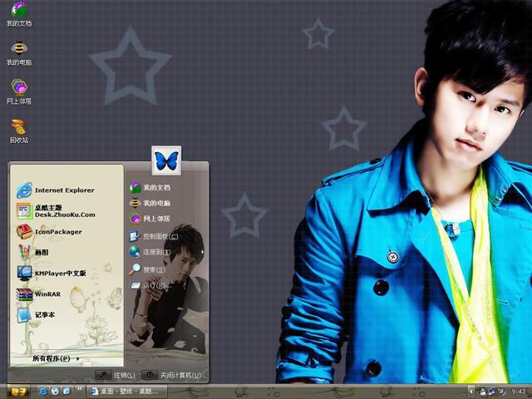Open the 我的电脑 bee desktop icon
This screenshot has width=532, height=399.
pyautogui.click(x=19, y=53)
